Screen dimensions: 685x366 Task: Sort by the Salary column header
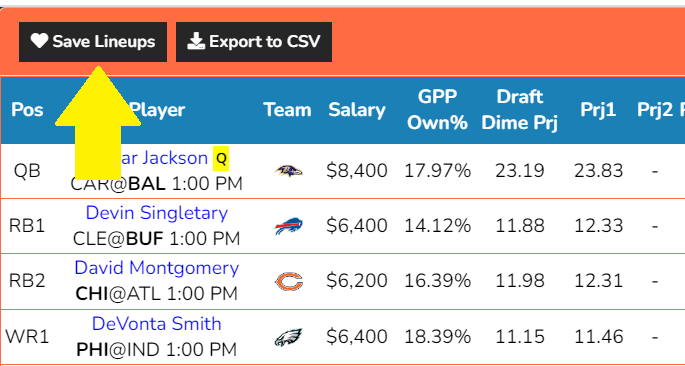tap(357, 110)
